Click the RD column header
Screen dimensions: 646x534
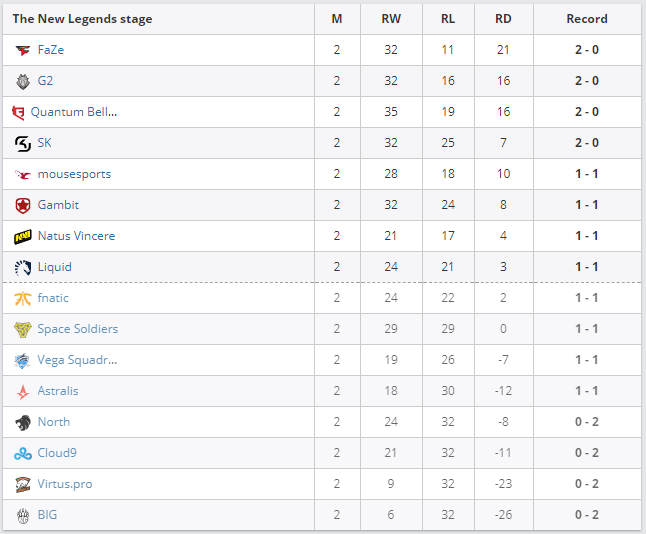tap(503, 19)
